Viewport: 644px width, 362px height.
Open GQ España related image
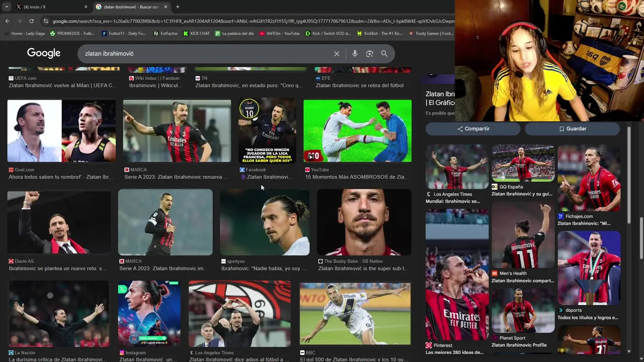pos(523,163)
